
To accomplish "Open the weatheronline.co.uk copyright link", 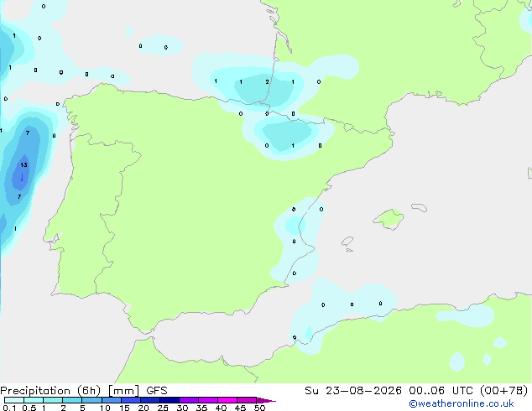I will pos(462,403).
